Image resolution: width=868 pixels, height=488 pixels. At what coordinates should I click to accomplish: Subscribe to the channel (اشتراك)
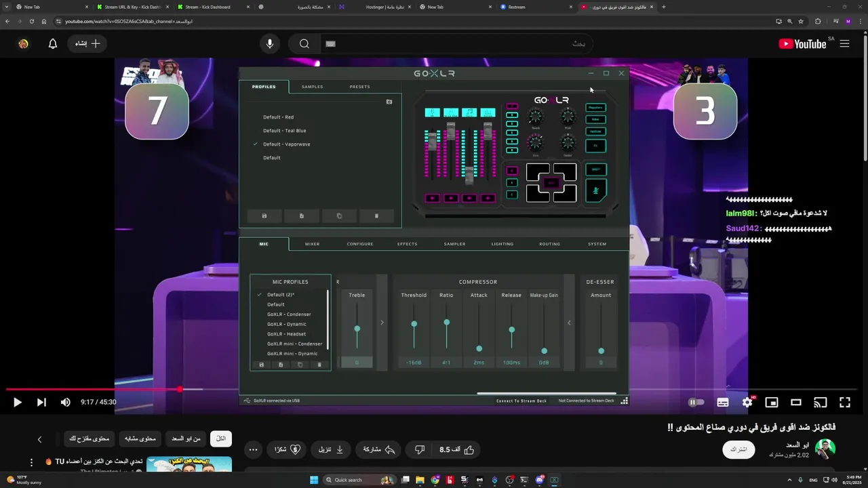[x=738, y=449]
